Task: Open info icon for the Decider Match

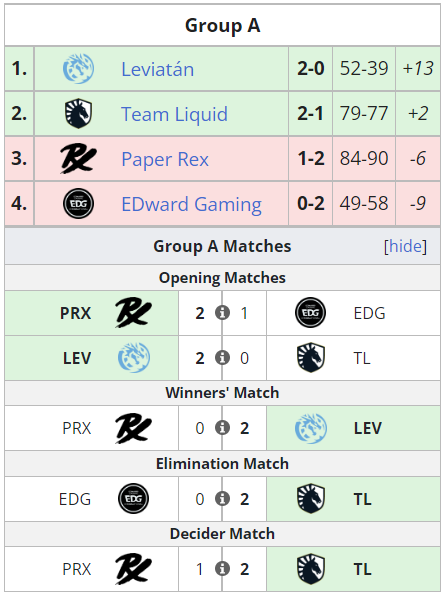Action: pos(222,569)
